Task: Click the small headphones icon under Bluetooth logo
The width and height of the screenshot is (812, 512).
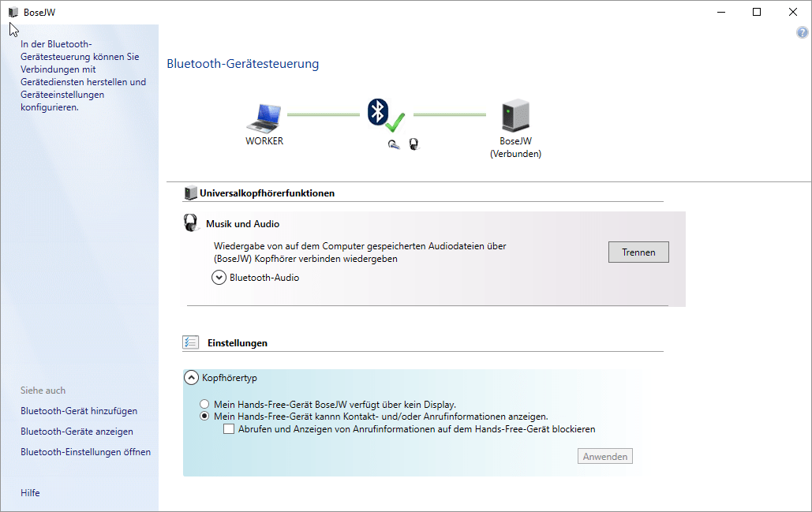Action: (x=413, y=144)
